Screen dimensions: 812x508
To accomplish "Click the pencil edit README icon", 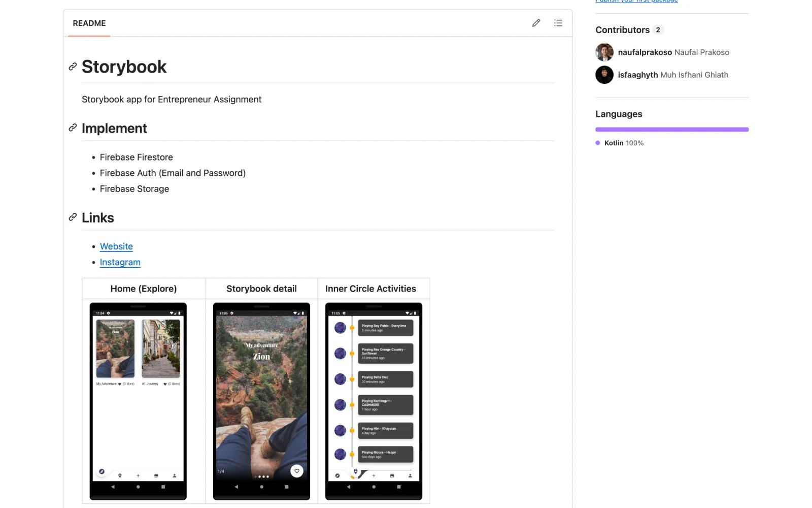I will pyautogui.click(x=536, y=23).
